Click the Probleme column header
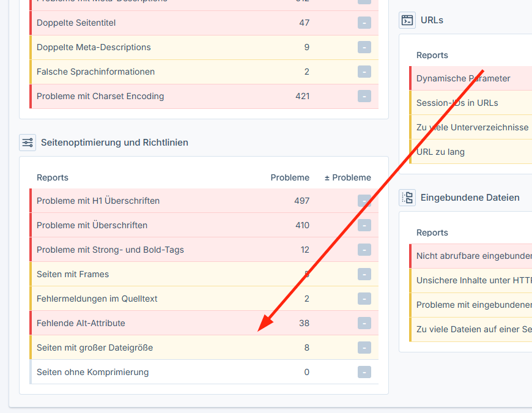The width and height of the screenshot is (532, 413). (x=290, y=177)
